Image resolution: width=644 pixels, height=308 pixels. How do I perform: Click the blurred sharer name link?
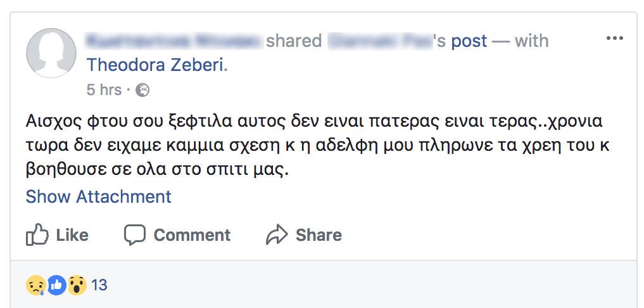[174, 41]
